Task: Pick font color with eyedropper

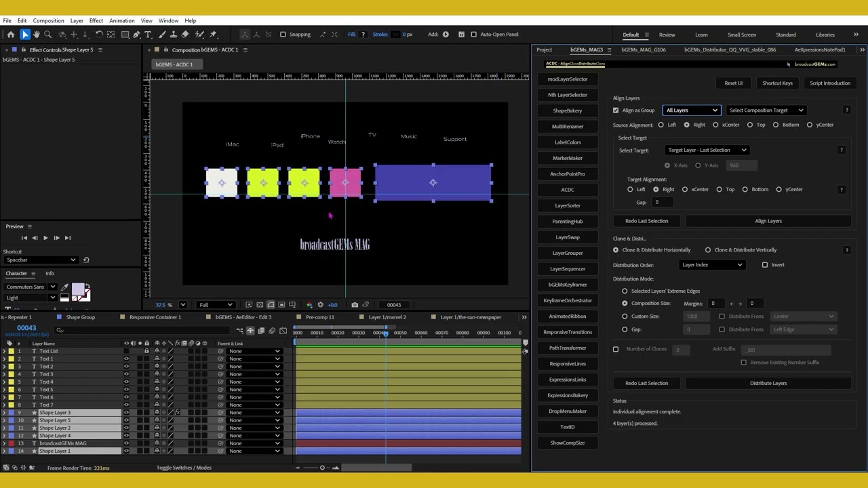Action: pyautogui.click(x=64, y=288)
